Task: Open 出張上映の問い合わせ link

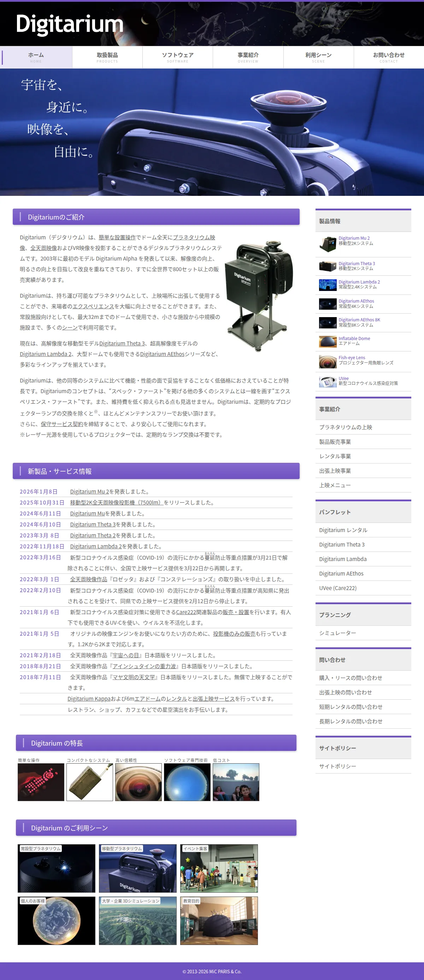Action: [363, 692]
